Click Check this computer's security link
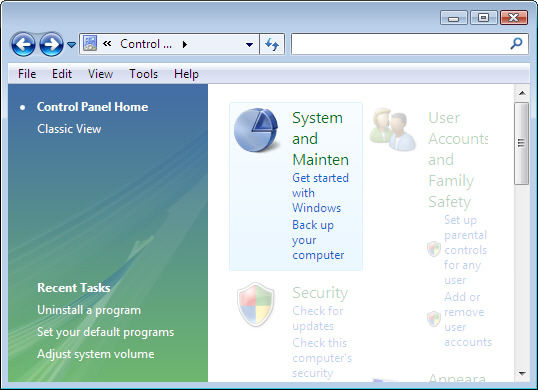Image resolution: width=538 pixels, height=390 pixels. [x=322, y=358]
